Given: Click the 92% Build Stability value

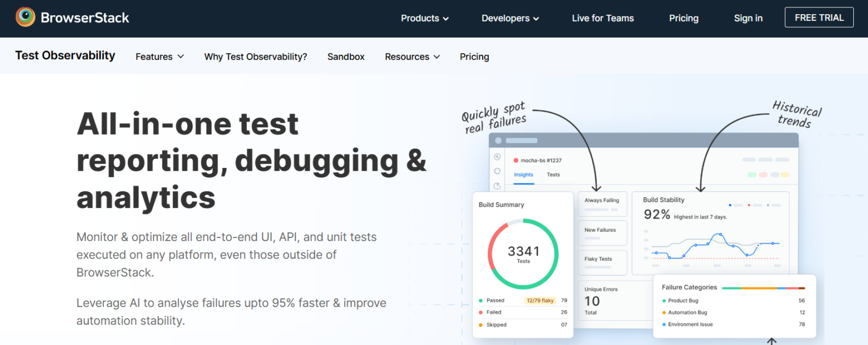Looking at the screenshot, I should pos(657,215).
